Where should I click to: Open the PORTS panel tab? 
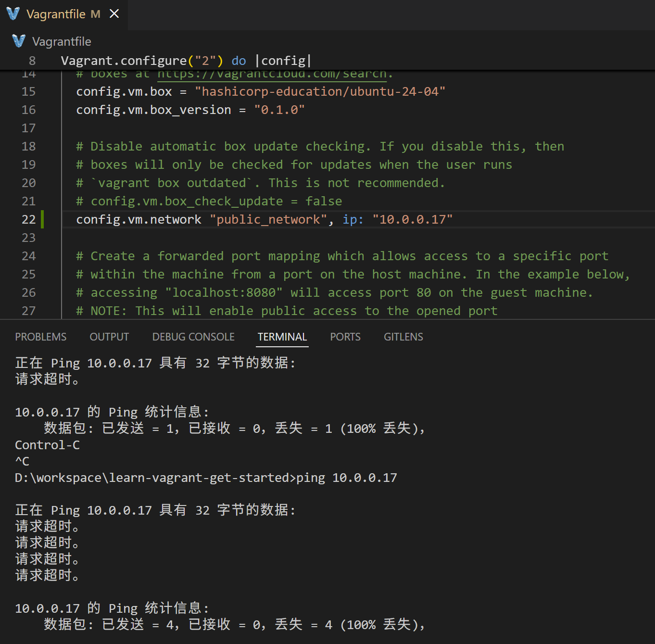(x=345, y=337)
